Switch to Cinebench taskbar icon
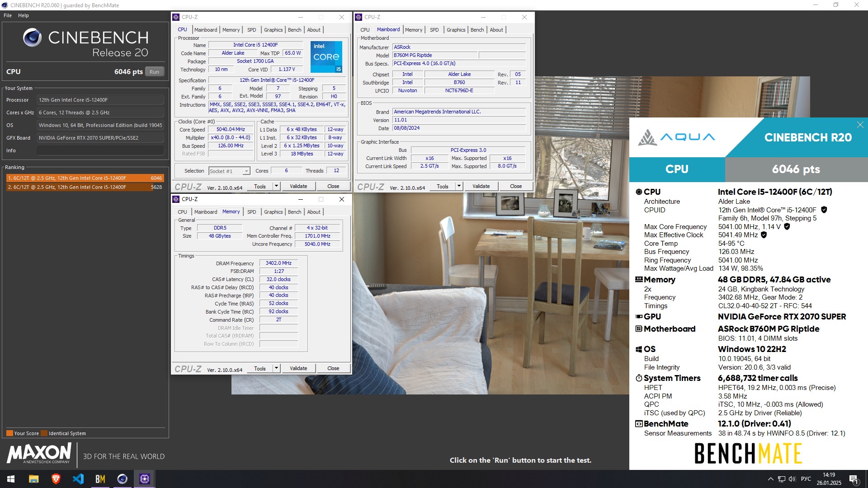Screen dimensions: 868x488 122,479
